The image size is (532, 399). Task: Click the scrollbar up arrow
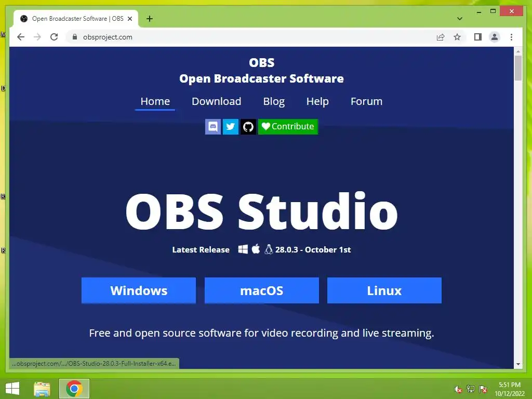click(x=518, y=51)
